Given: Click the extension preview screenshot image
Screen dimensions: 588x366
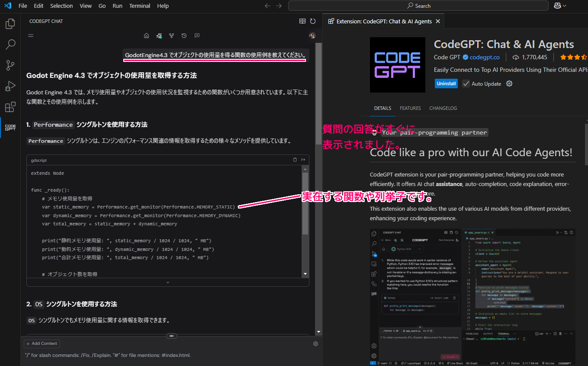Looking at the screenshot, I should point(472,297).
